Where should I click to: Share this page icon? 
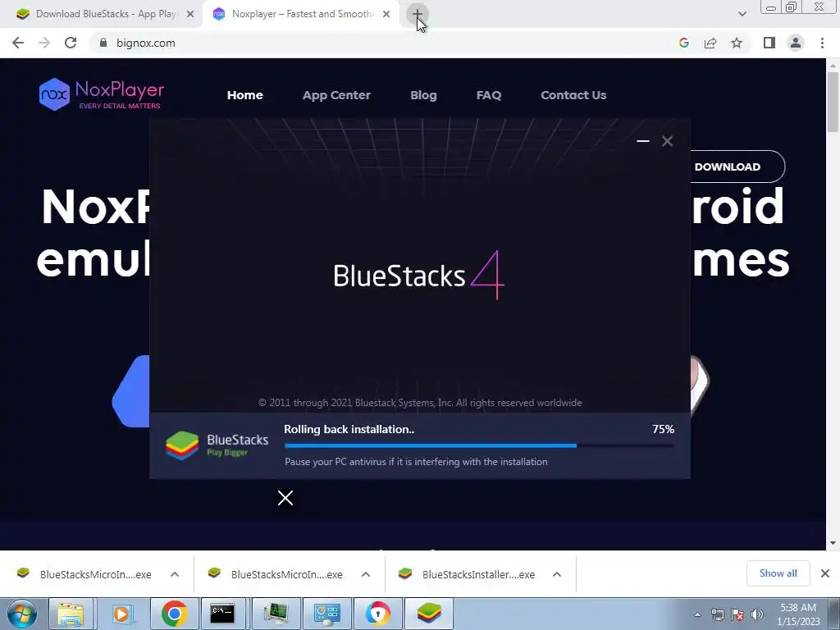coord(710,43)
